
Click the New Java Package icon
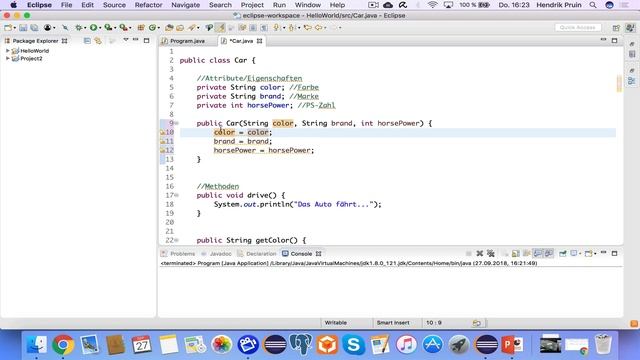pos(141,28)
